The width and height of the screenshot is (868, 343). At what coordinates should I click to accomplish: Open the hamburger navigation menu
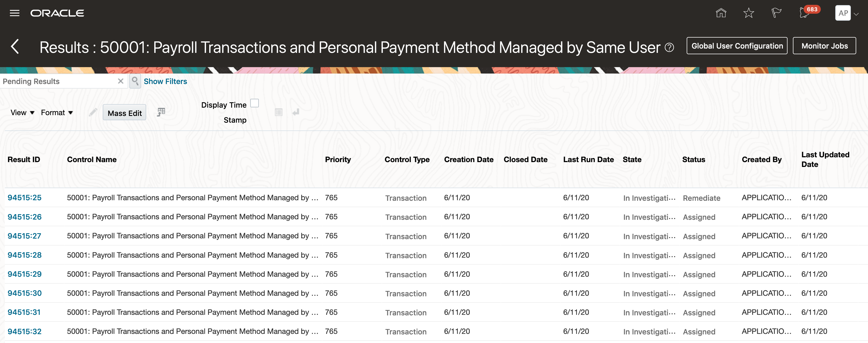[14, 13]
